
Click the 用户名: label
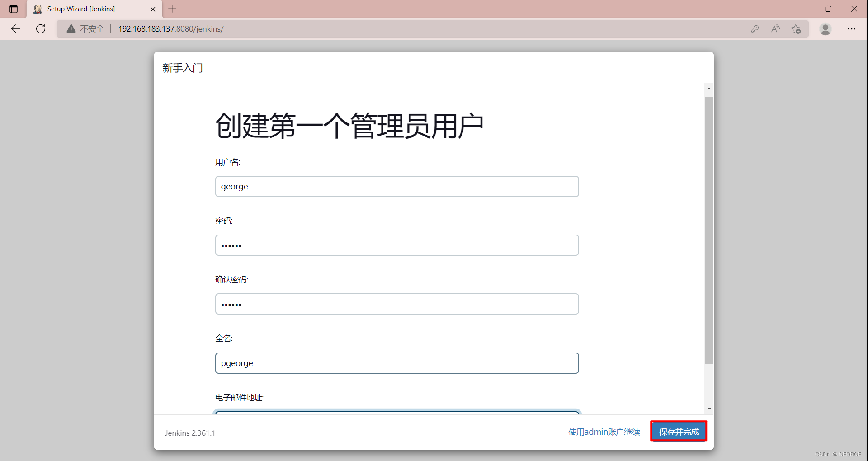[x=228, y=162]
